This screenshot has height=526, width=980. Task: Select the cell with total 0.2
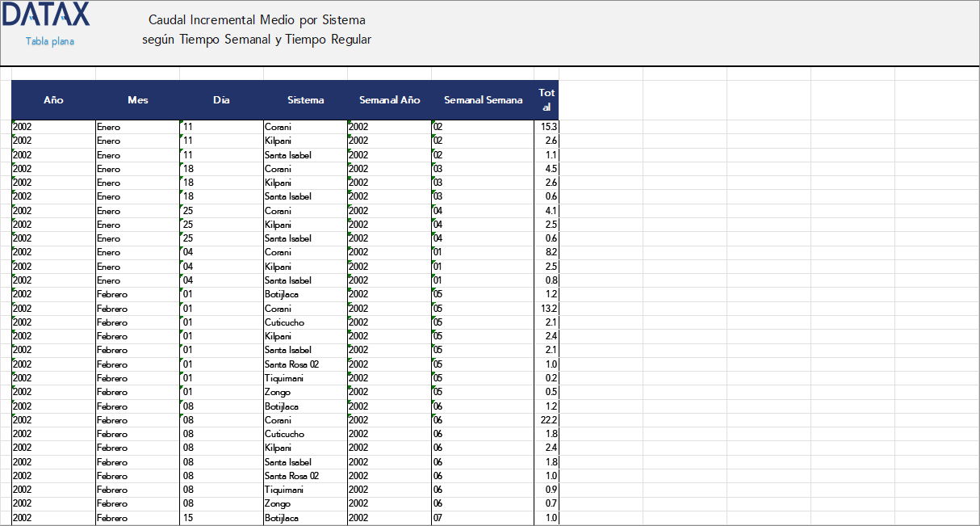[x=547, y=378]
